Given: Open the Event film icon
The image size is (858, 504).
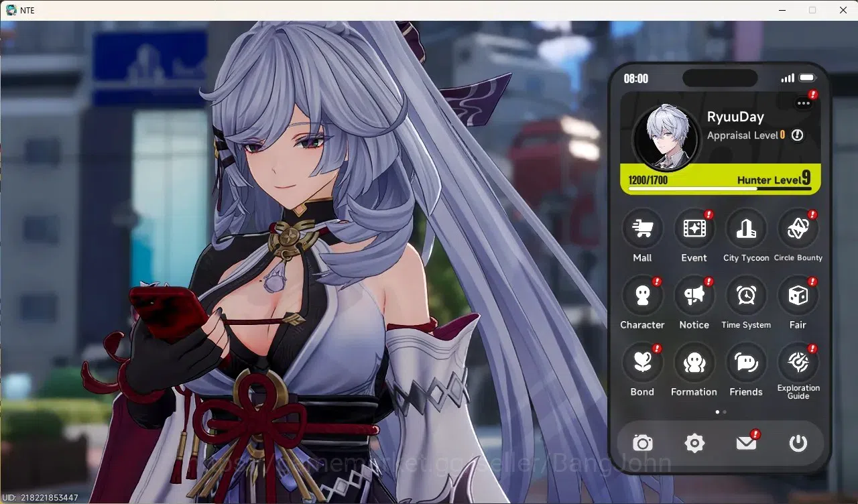Looking at the screenshot, I should [x=694, y=229].
